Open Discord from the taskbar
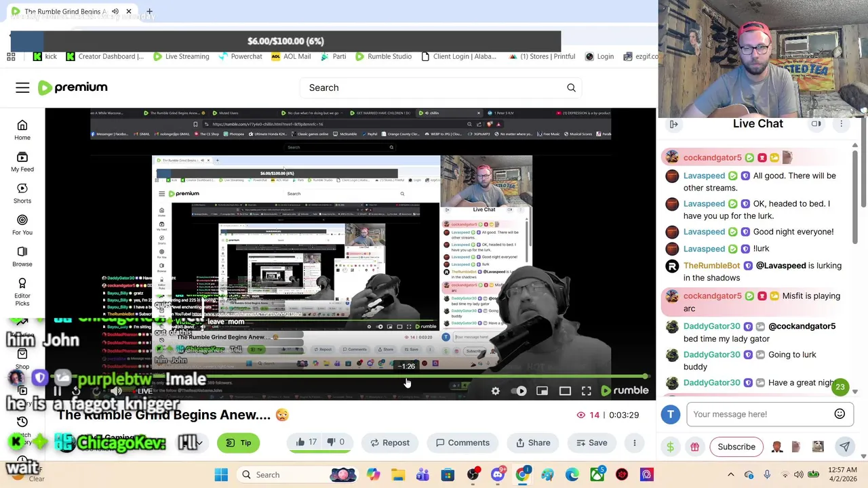 pos(497,474)
